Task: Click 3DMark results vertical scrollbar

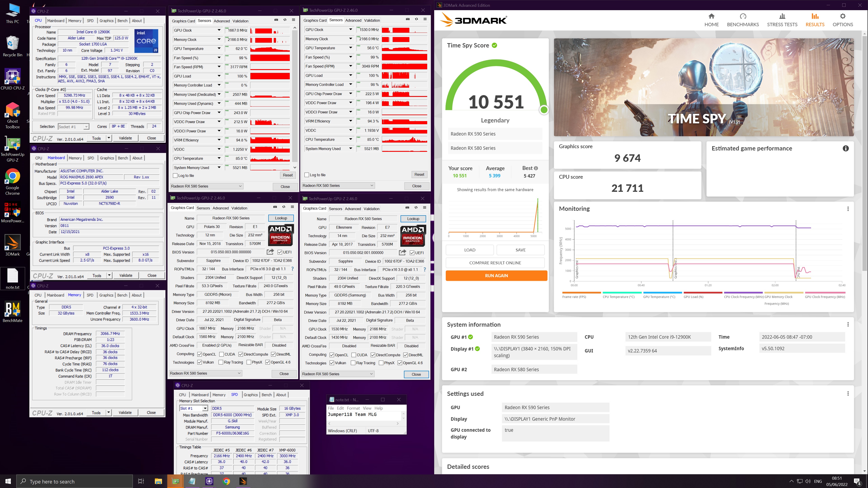Action: point(865,153)
